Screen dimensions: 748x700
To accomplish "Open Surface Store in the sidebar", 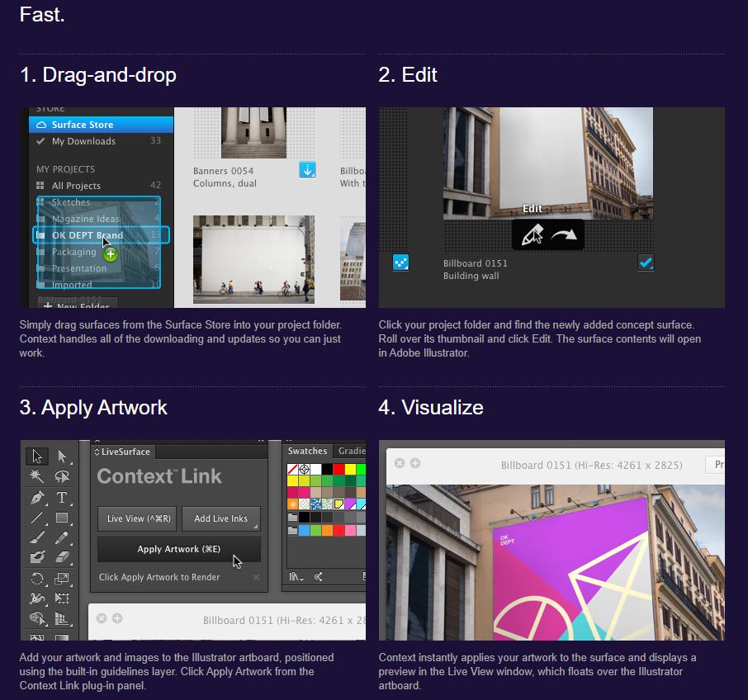I will point(101,125).
